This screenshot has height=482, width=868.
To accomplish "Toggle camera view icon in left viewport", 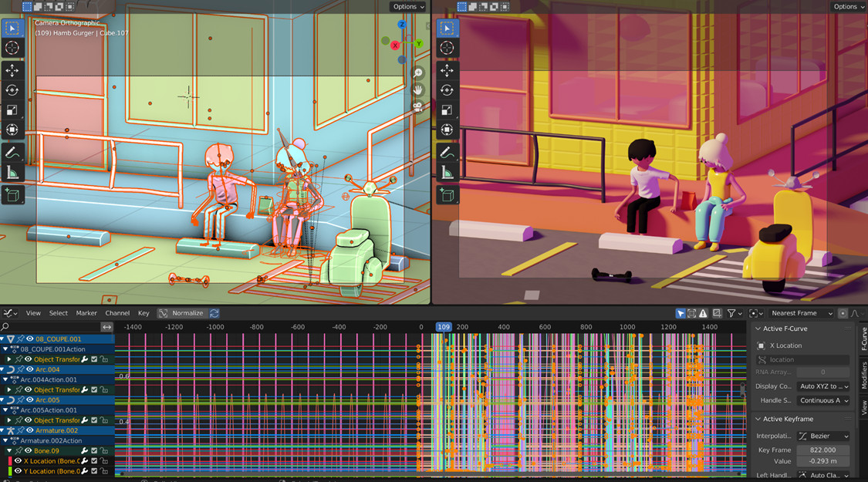I will point(418,107).
